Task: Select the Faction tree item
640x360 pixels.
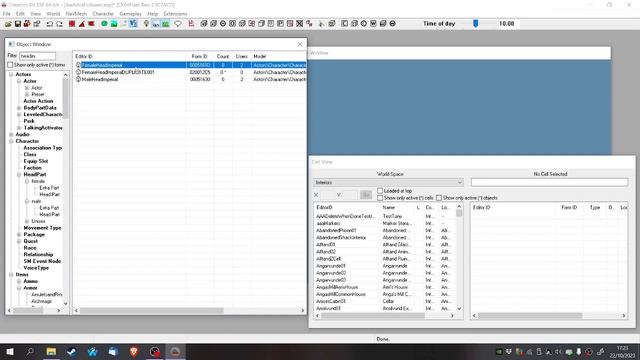Action: pyautogui.click(x=33, y=168)
